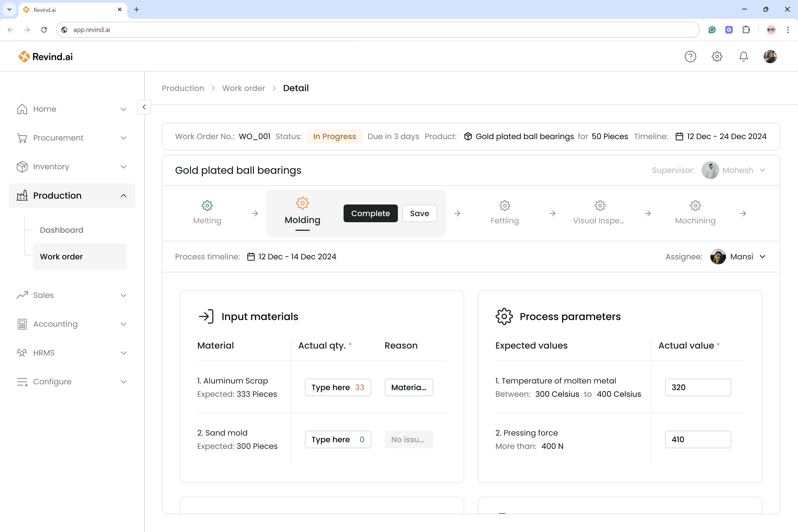Screen dimensions: 798x532
Task: Open the help question mark icon
Action: click(x=690, y=56)
